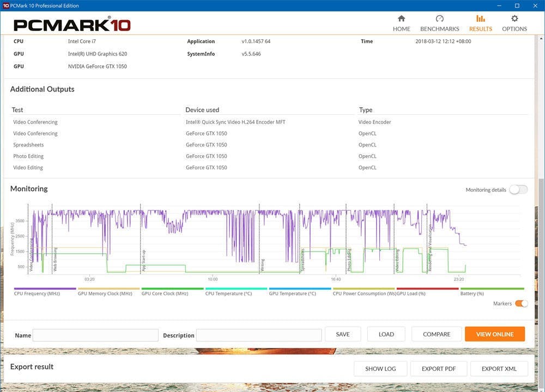This screenshot has width=545, height=392.
Task: Click the Video Conferencing marker on the chart
Action: (31, 255)
